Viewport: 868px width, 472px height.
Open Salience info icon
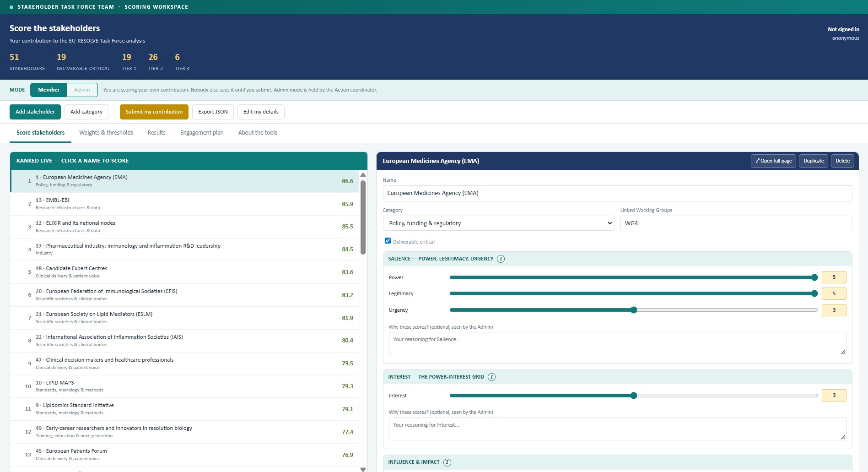[x=501, y=259]
